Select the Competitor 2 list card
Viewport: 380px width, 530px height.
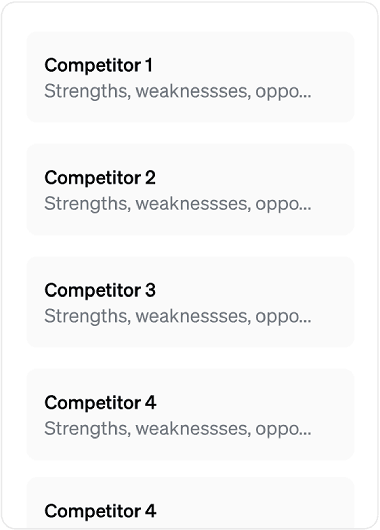pyautogui.click(x=190, y=189)
